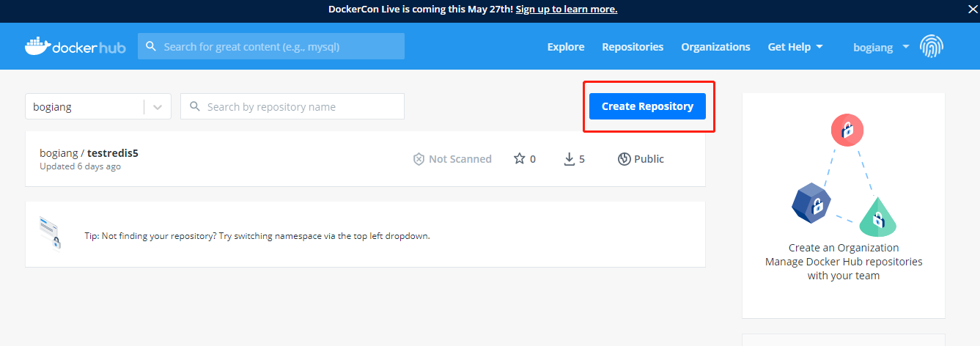Click the bogiang username in header
Image resolution: width=980 pixels, height=346 pixels.
click(x=873, y=47)
